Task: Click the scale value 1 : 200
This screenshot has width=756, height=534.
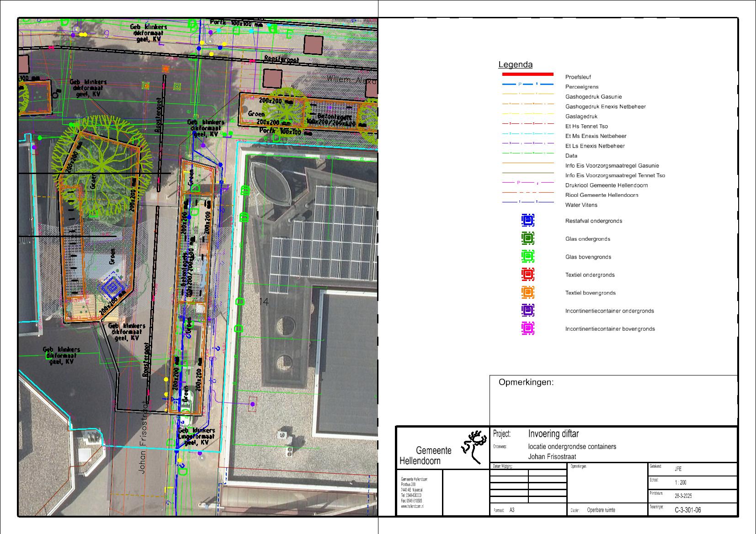Action: coord(680,482)
